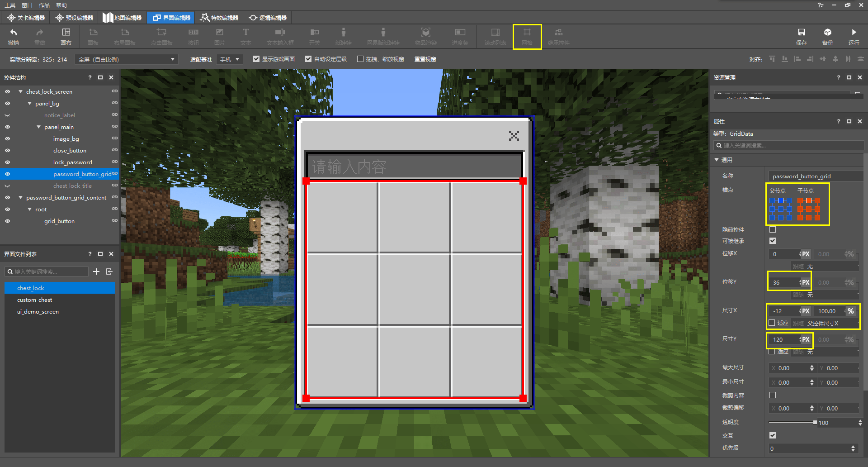The height and width of the screenshot is (467, 868).
Task: Click the 重做 (redo) toolbar icon
Action: coord(40,36)
